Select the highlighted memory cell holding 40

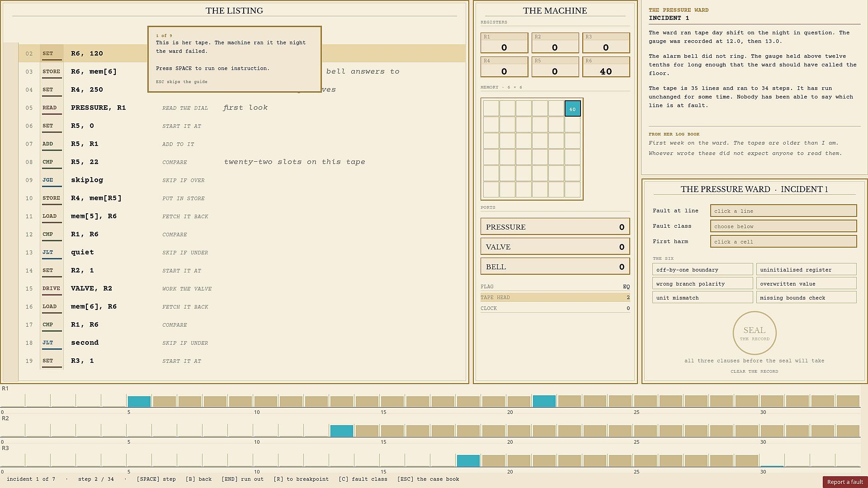click(x=572, y=108)
